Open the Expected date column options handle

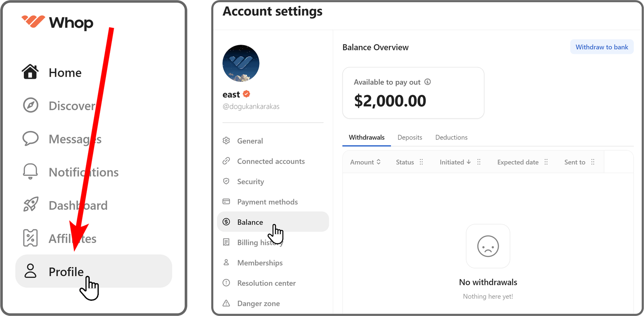point(546,162)
